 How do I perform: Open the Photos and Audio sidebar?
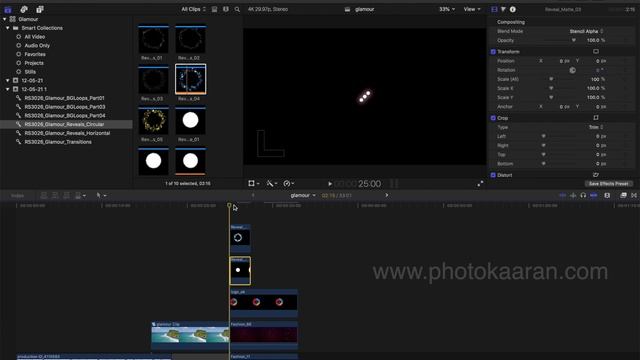[24, 9]
